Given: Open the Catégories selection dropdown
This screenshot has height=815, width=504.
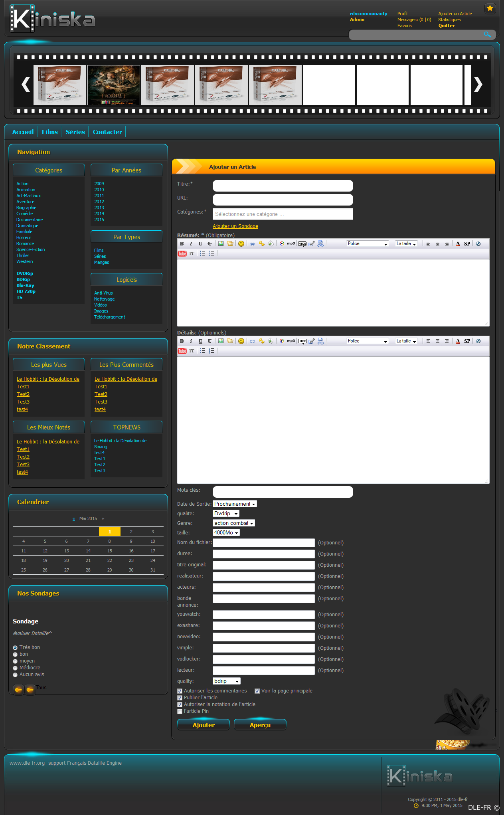Looking at the screenshot, I should [283, 214].
